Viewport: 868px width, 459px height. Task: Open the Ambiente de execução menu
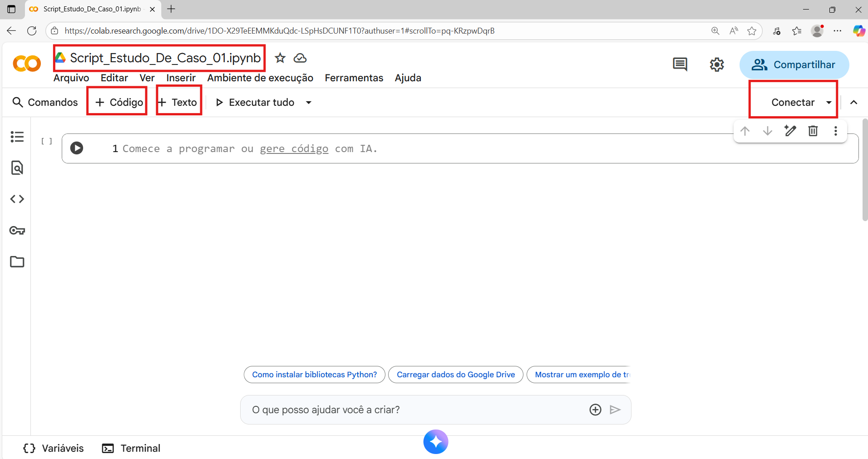pos(260,78)
